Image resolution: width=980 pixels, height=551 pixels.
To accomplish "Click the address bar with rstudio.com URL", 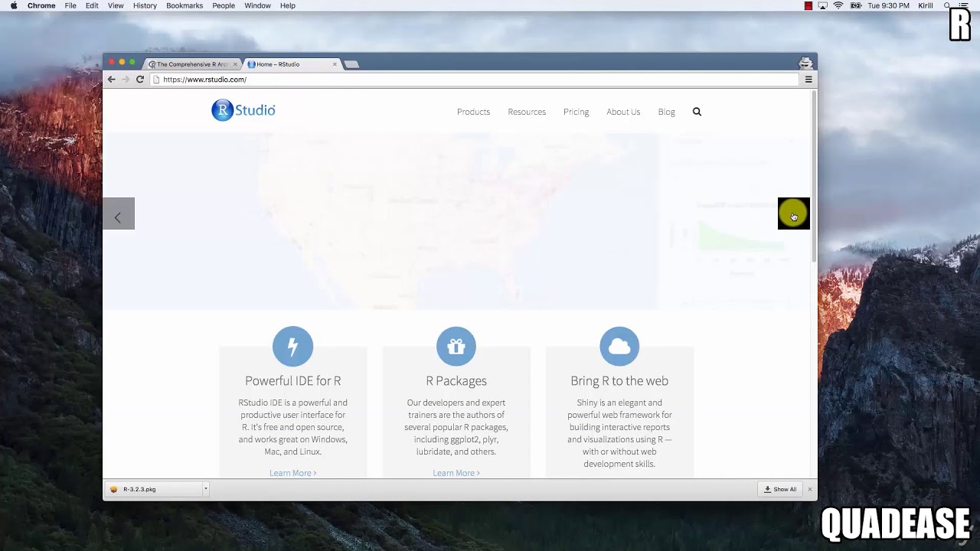I will tap(475, 80).
